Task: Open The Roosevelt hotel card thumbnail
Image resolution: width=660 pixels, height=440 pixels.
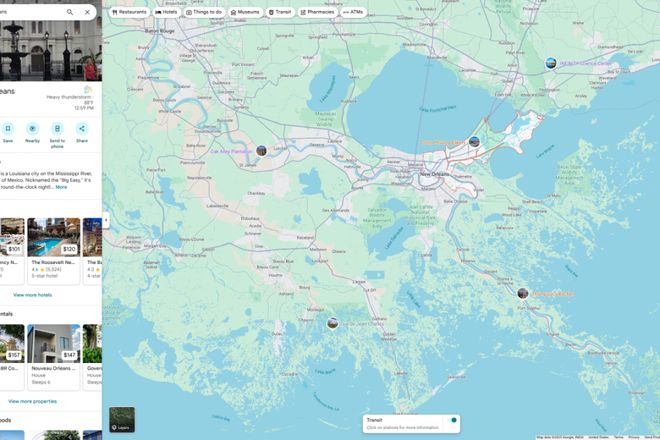Action: point(53,237)
